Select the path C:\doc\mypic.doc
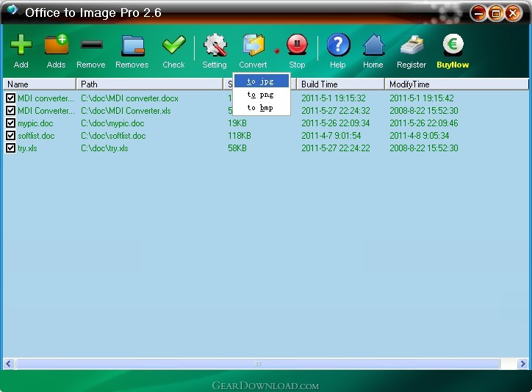Image resolution: width=532 pixels, height=392 pixels. coord(112,123)
